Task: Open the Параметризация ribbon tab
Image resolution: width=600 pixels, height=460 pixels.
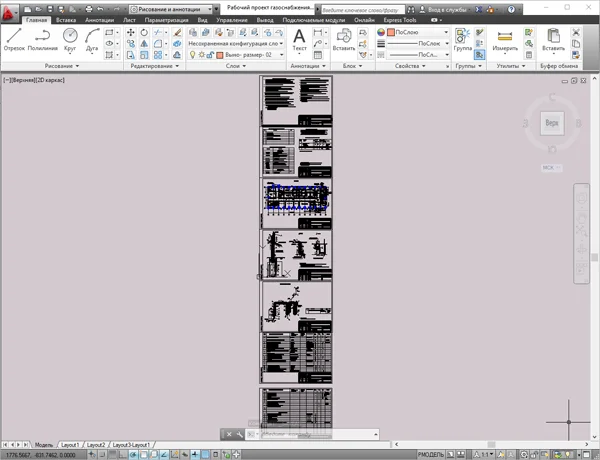Action: coord(166,20)
